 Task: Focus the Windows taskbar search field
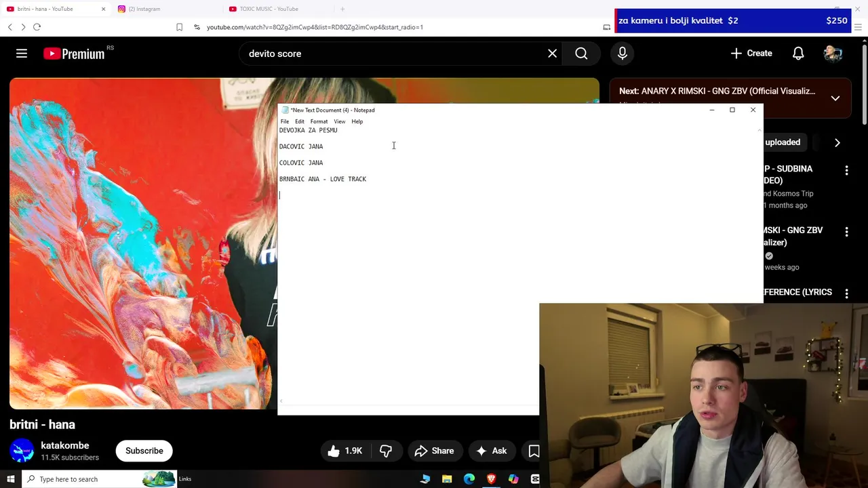point(99,479)
